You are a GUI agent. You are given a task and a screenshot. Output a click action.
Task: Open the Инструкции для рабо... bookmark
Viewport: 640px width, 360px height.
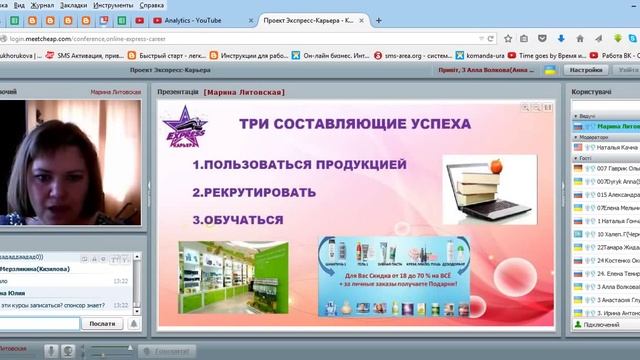click(249, 56)
